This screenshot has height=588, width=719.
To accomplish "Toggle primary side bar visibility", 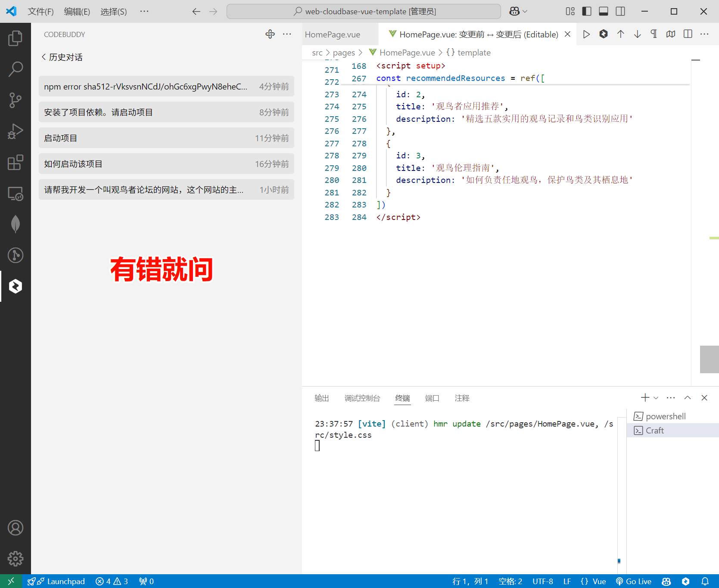I will point(587,11).
